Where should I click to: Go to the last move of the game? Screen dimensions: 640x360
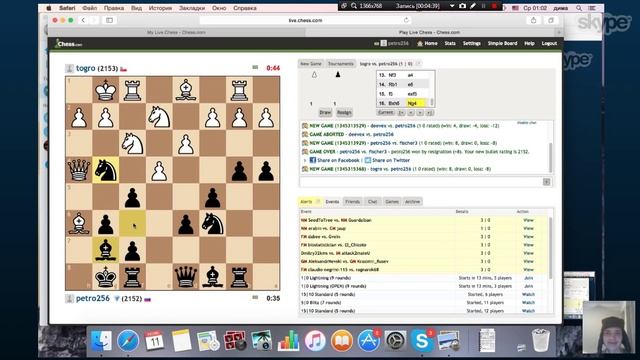(x=429, y=112)
